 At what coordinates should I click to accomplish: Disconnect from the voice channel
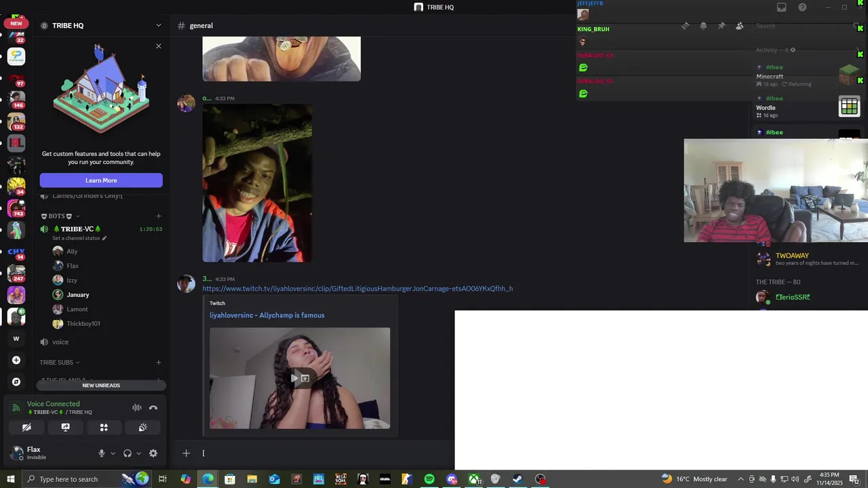[x=153, y=407]
